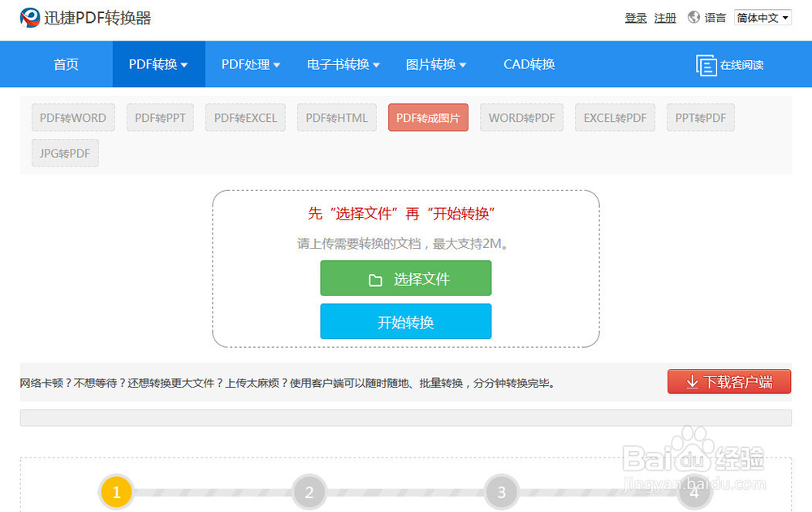Click the green 选择文件 button
The width and height of the screenshot is (812, 512).
pyautogui.click(x=406, y=278)
